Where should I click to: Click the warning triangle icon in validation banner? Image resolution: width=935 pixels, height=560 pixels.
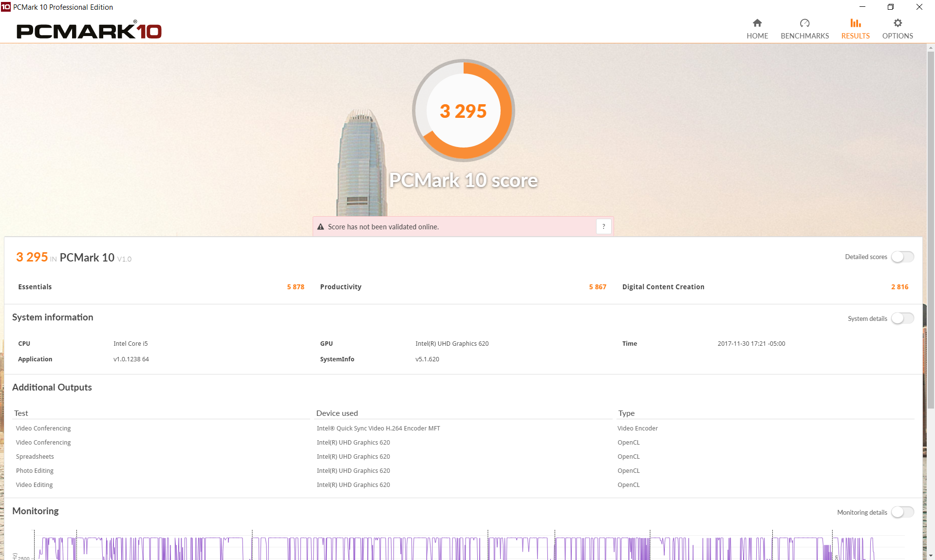point(320,227)
